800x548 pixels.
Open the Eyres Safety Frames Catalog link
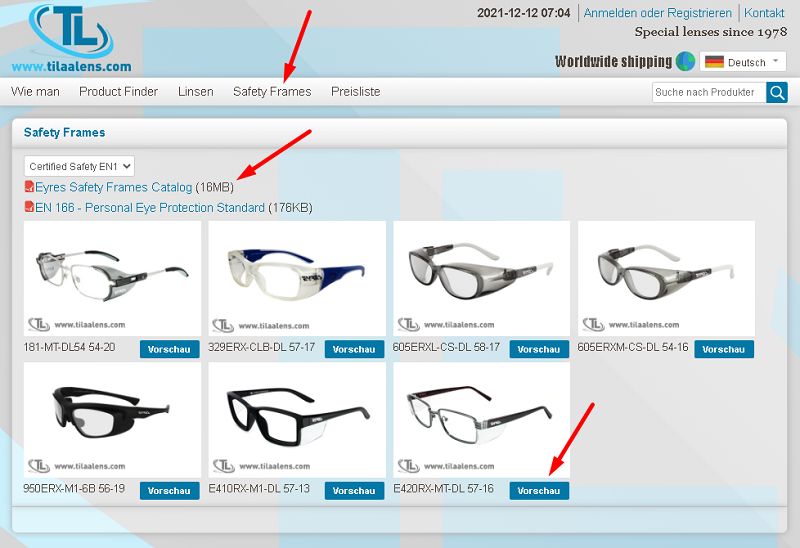(x=113, y=187)
